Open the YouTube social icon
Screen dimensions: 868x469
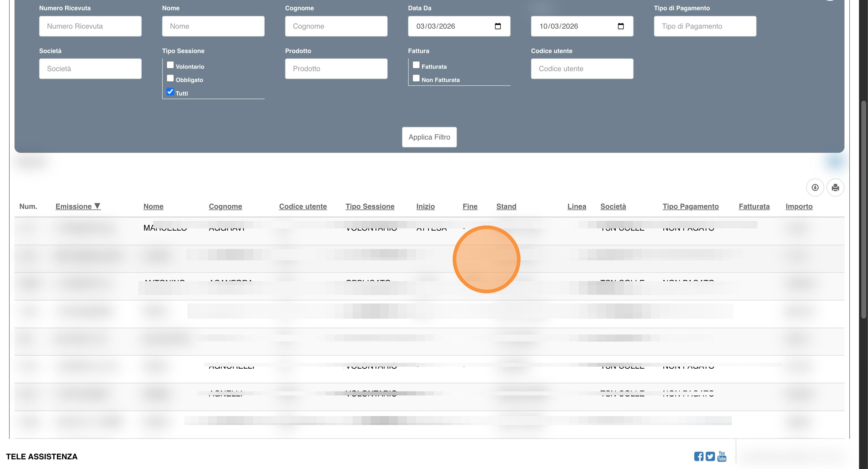pyautogui.click(x=722, y=456)
